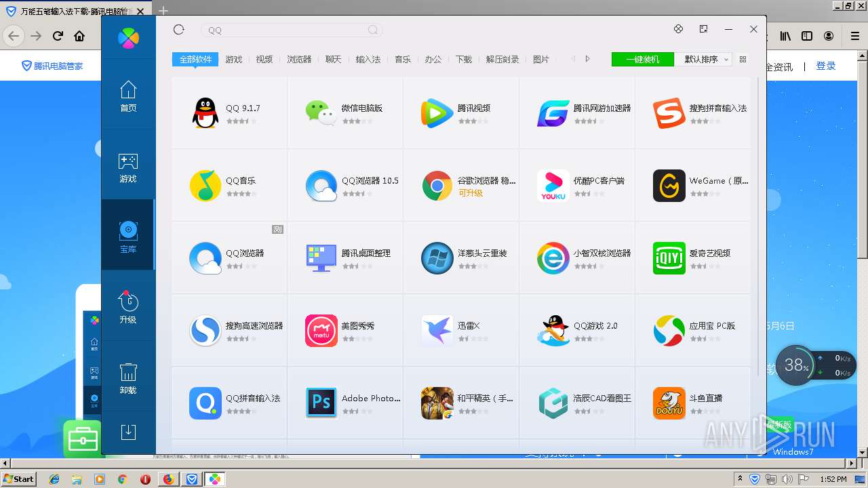
Task: Select the 图片 category tab
Action: tap(541, 60)
